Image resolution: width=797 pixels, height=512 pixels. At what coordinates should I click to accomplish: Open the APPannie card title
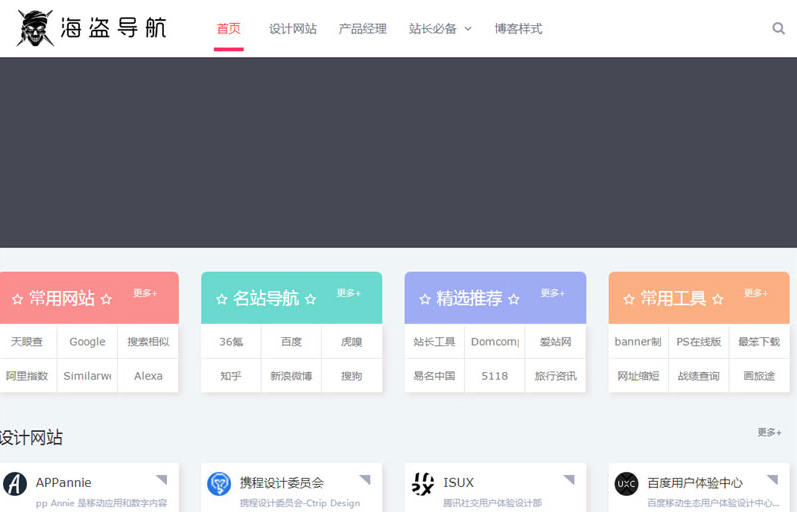[64, 483]
